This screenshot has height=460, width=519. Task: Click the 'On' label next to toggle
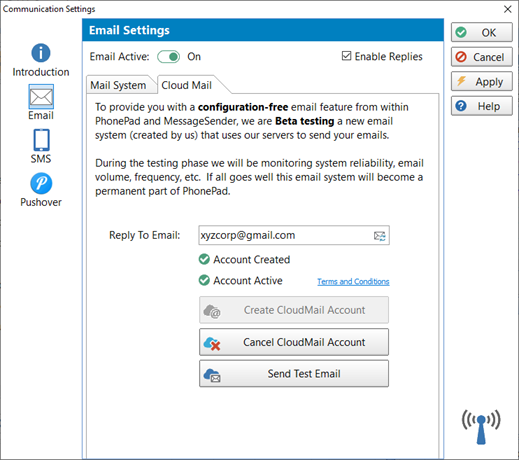pyautogui.click(x=194, y=57)
